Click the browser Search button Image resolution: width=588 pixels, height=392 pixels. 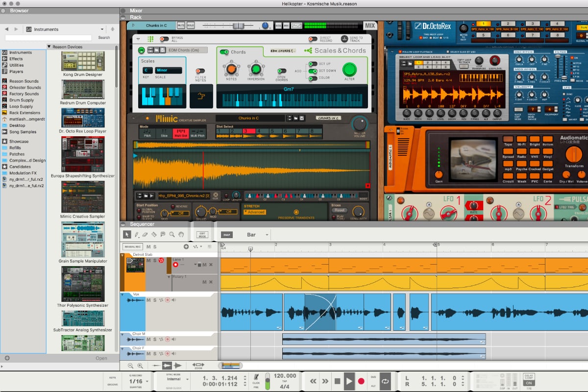pyautogui.click(x=104, y=38)
